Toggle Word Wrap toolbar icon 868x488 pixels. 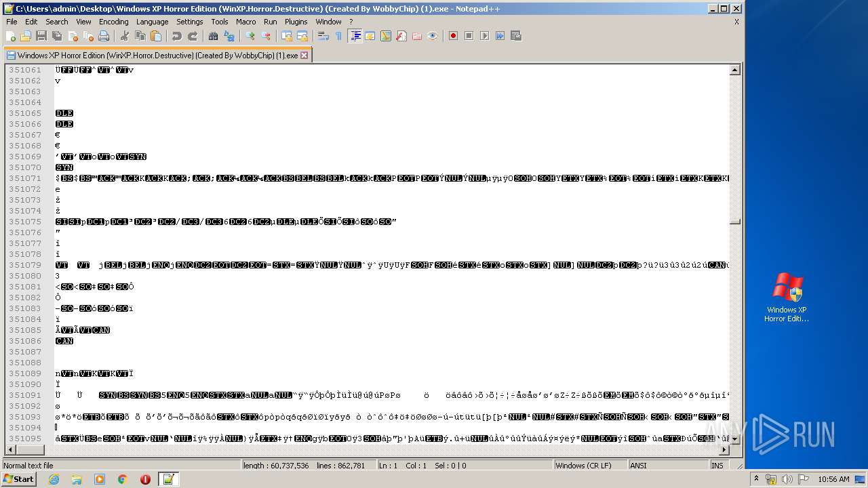pyautogui.click(x=323, y=36)
